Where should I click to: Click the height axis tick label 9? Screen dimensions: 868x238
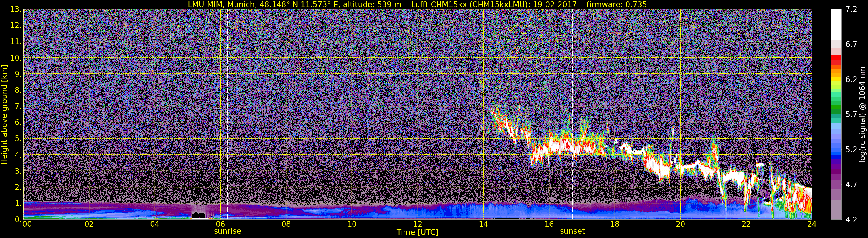pyautogui.click(x=18, y=74)
